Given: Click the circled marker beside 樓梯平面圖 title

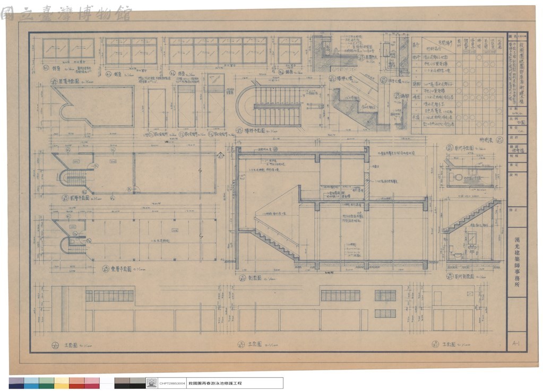Looking at the screenshot, I should coord(239,131).
